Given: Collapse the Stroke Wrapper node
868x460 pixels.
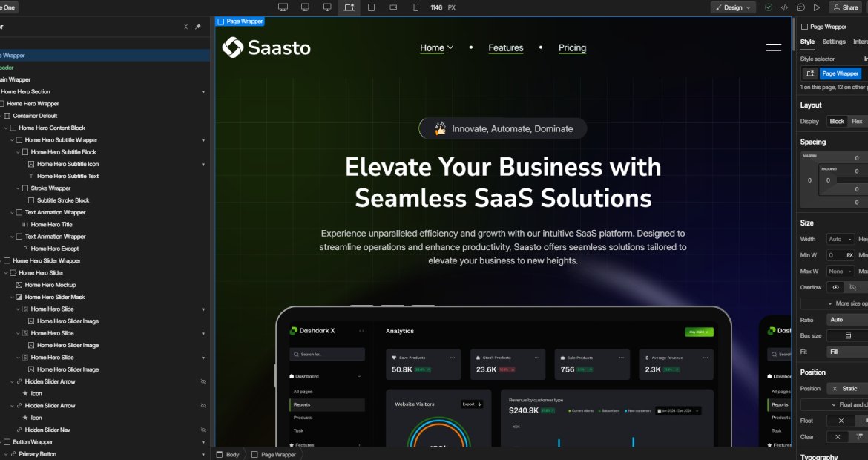Looking at the screenshot, I should pyautogui.click(x=19, y=188).
